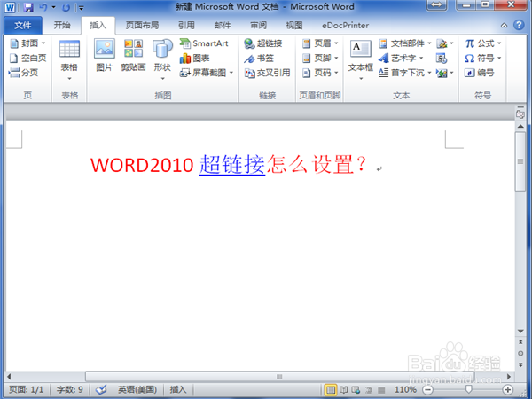Insert a chart with 图表
Screen dimensions: 532x399
click(x=194, y=59)
